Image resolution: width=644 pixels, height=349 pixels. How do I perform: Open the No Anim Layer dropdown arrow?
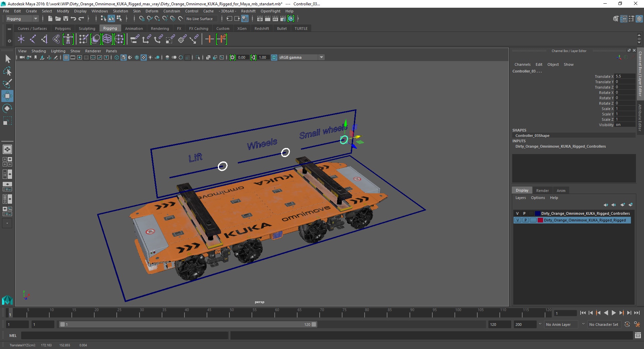(x=540, y=324)
